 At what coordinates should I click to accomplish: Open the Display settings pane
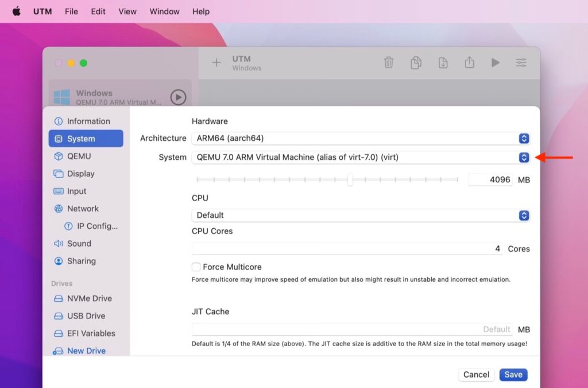[83, 174]
